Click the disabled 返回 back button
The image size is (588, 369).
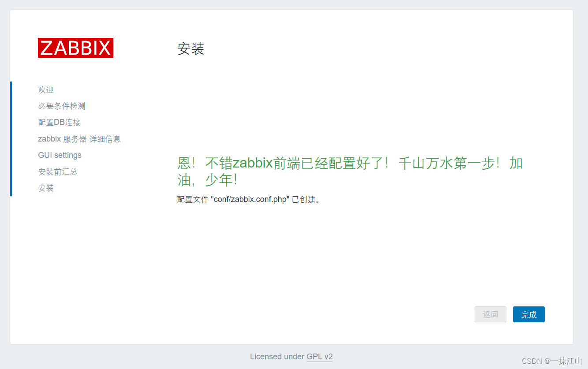click(490, 314)
